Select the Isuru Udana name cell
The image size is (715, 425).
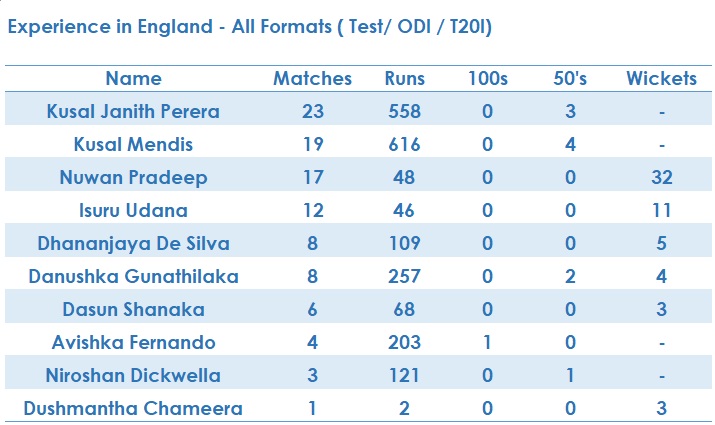pyautogui.click(x=133, y=211)
